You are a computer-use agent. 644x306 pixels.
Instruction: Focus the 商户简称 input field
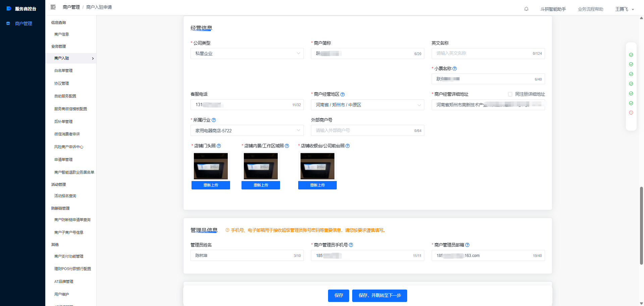368,53
